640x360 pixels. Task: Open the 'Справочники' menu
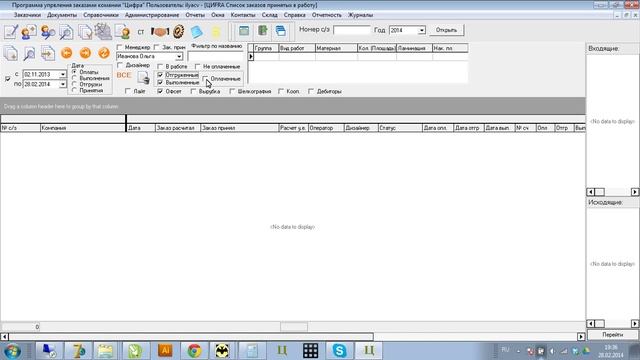(x=101, y=15)
